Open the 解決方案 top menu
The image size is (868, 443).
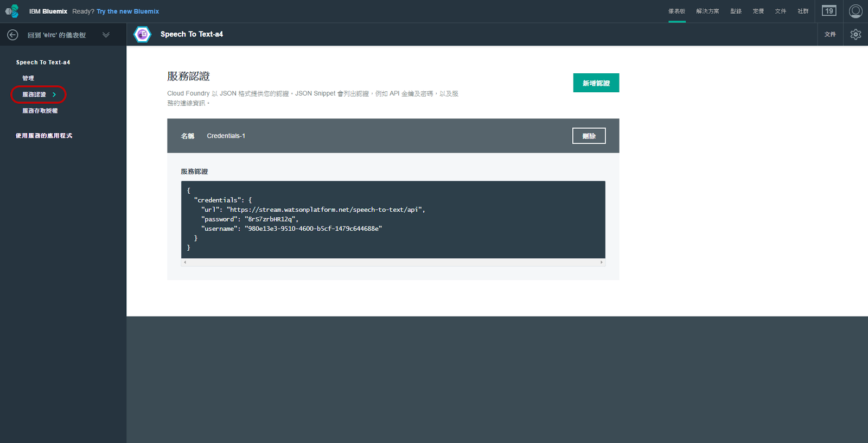tap(707, 11)
